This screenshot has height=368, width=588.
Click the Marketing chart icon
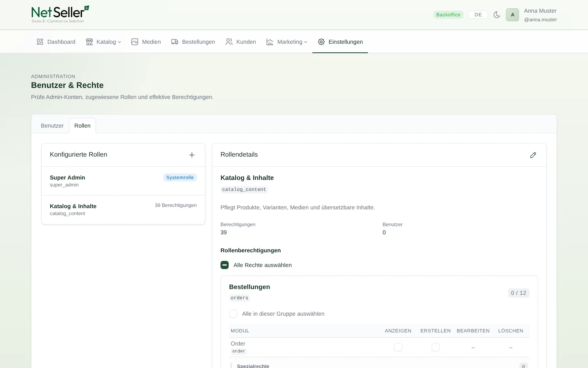pyautogui.click(x=270, y=42)
